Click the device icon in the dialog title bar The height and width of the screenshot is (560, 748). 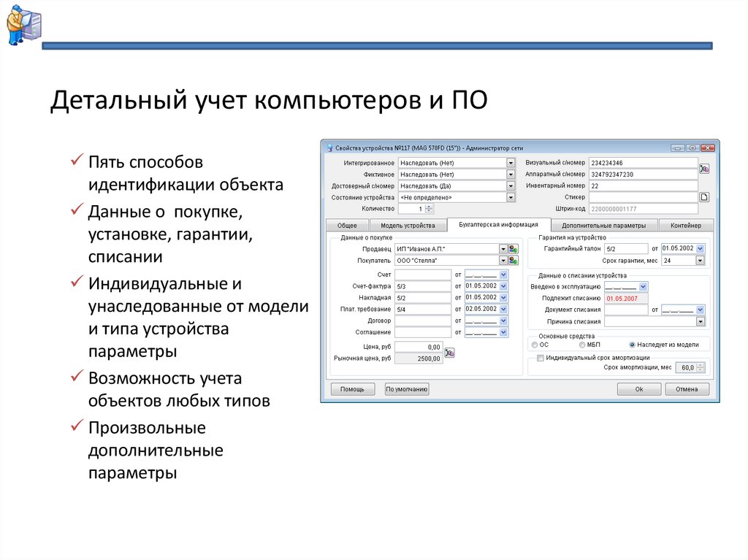click(x=329, y=146)
